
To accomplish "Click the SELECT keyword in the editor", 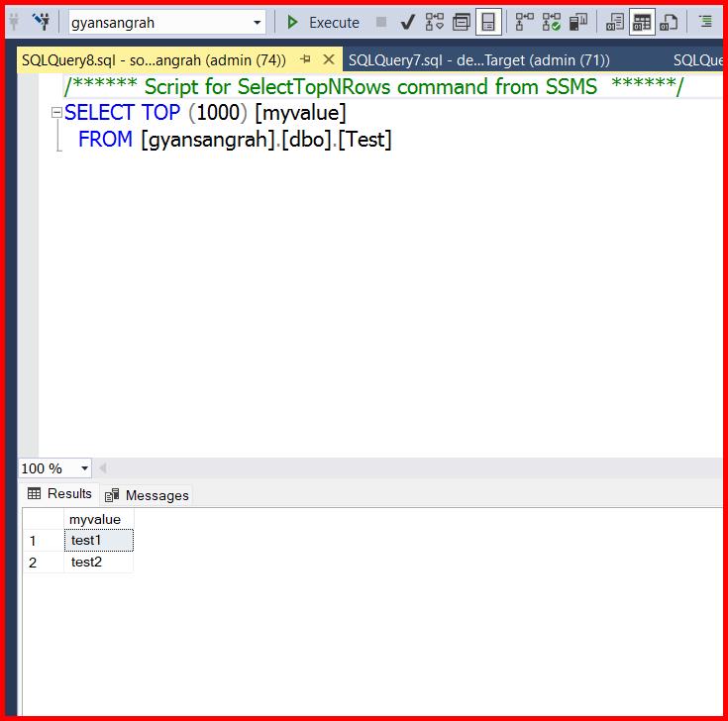I will pyautogui.click(x=99, y=112).
